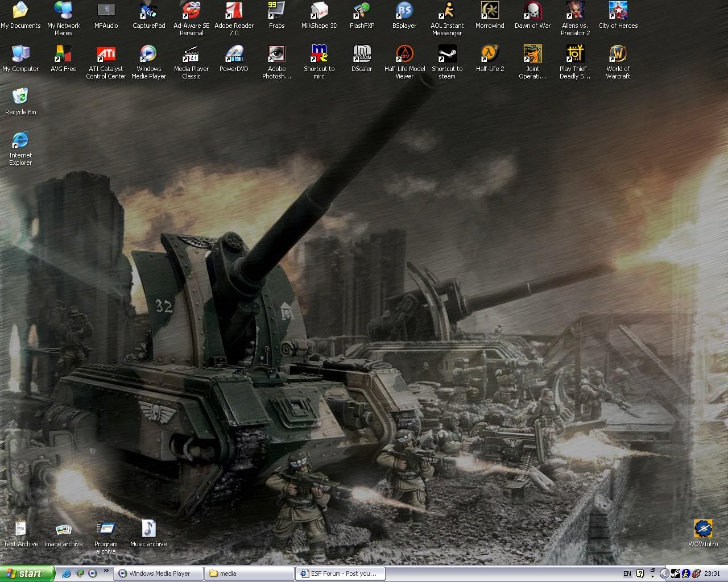The image size is (728, 582).
Task: Open the Start menu
Action: click(x=27, y=573)
